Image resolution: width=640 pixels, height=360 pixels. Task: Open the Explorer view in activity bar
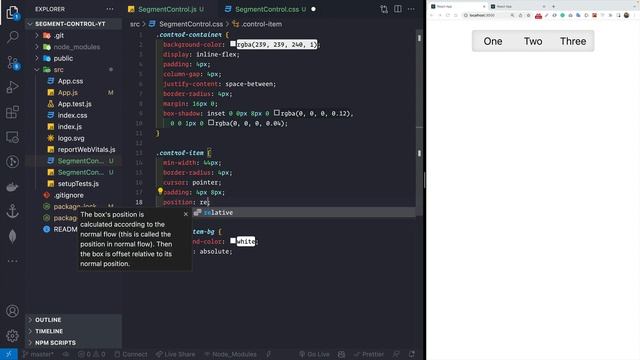click(x=13, y=13)
